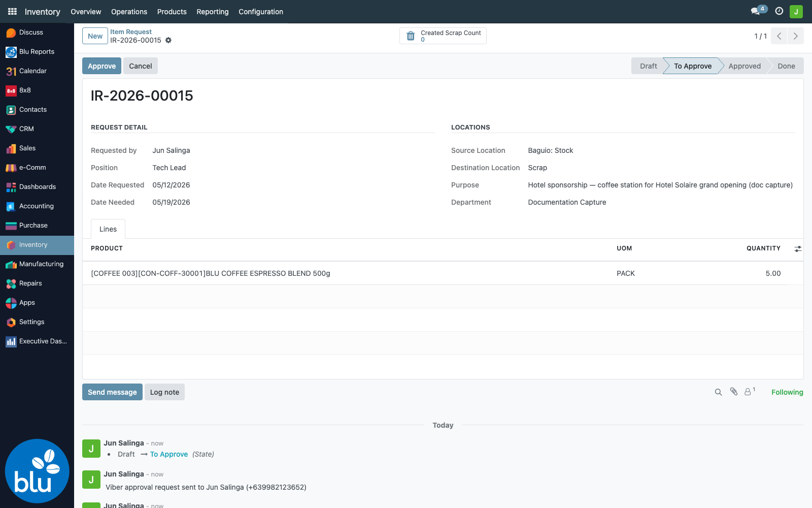Click the blu company logo

coord(37,471)
